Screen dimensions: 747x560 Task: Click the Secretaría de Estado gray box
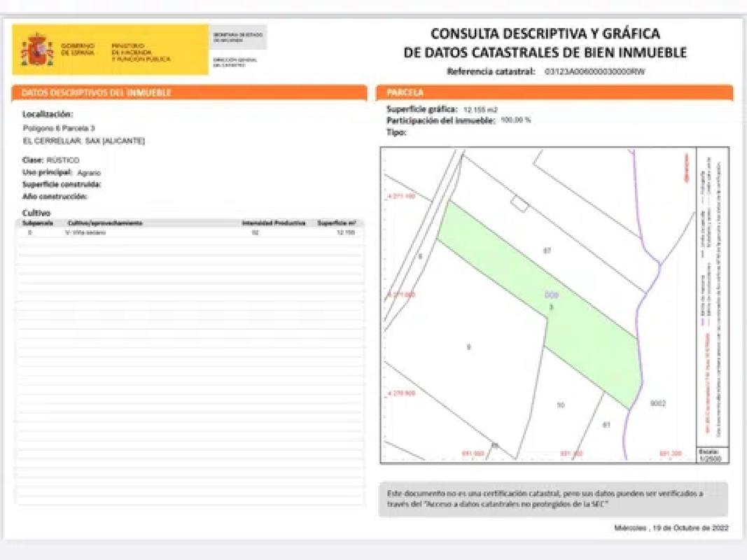click(239, 36)
